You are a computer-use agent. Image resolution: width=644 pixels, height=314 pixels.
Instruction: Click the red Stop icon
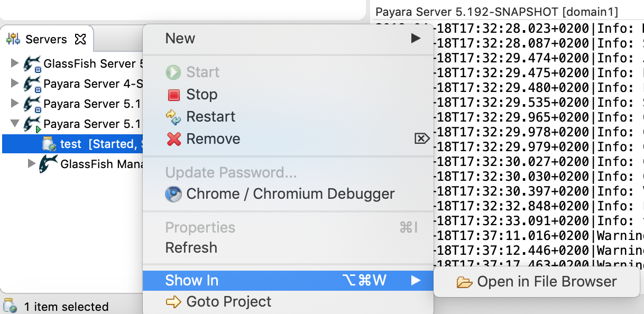coord(173,95)
